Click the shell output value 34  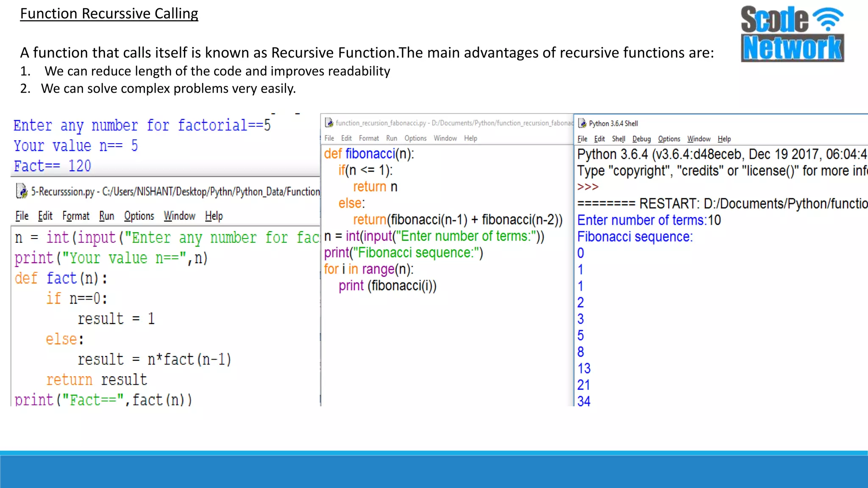point(584,401)
